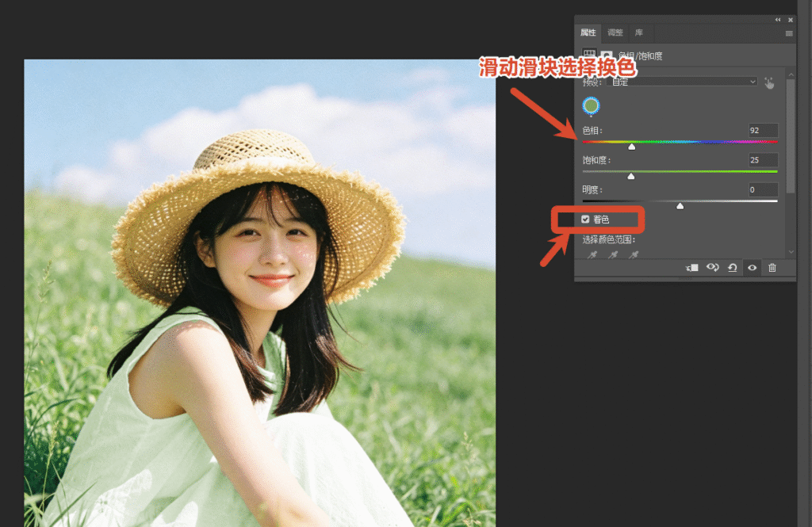Click the 色相 label text
The width and height of the screenshot is (812, 527).
coord(592,131)
